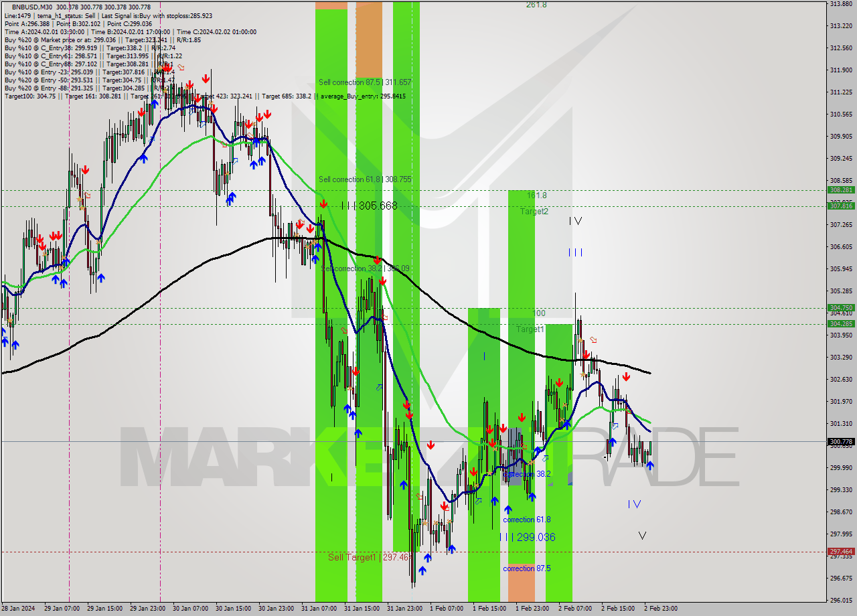Select the 'Target1' label

(530, 329)
